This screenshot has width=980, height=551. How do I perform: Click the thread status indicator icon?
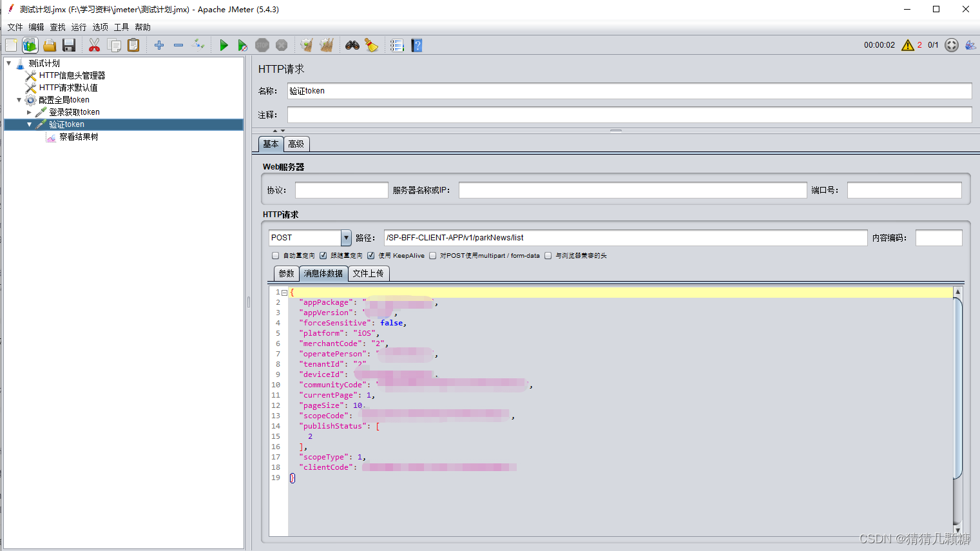952,45
